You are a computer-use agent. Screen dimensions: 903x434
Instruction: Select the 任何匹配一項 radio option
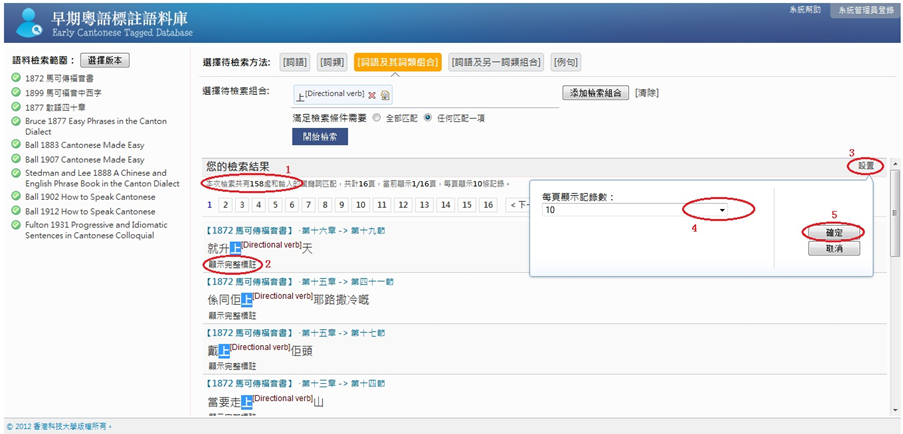[428, 117]
